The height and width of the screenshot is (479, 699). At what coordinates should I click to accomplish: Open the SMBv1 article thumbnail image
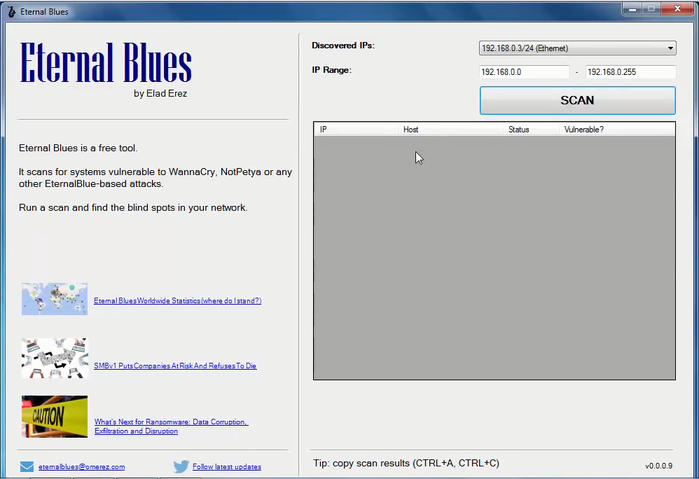tap(54, 358)
